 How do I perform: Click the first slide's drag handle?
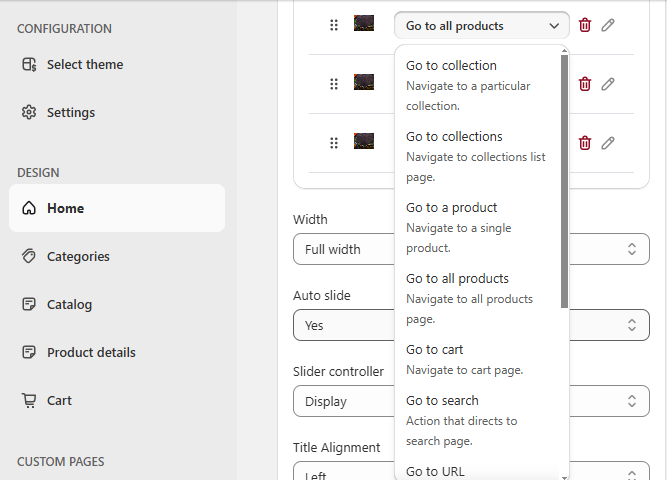coord(334,25)
